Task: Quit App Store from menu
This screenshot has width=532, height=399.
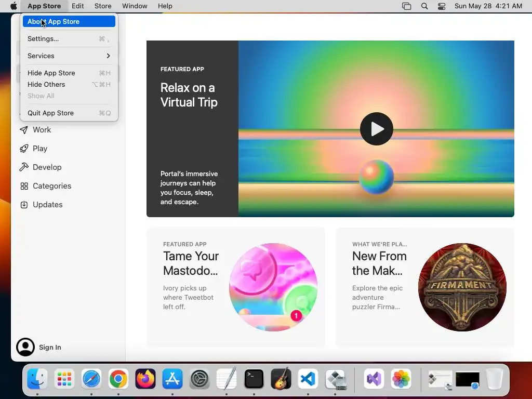Action: pos(69,113)
